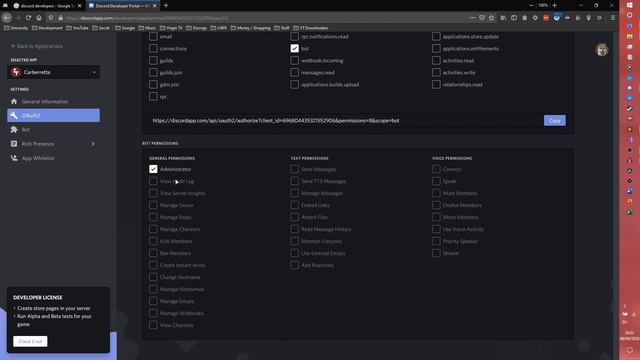The height and width of the screenshot is (360, 640).
Task: Select OAuth2 in the settings sidebar
Action: (x=53, y=116)
